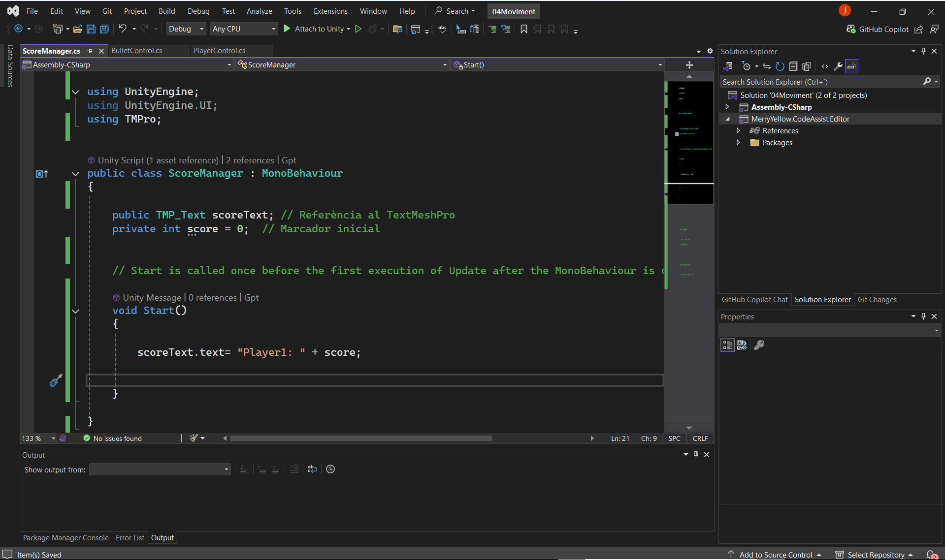The height and width of the screenshot is (560, 945).
Task: Open the Show output from dropdown
Action: click(x=160, y=469)
